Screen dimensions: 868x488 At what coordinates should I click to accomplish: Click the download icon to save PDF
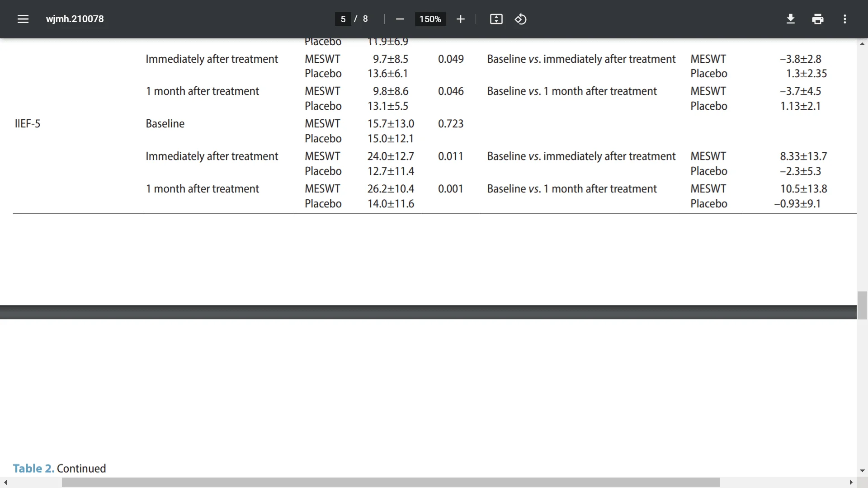coord(790,19)
